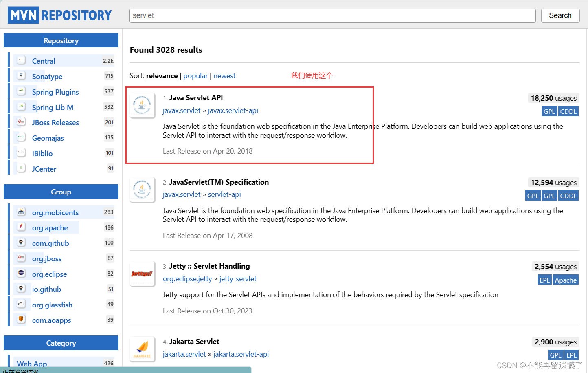Image resolution: width=588 pixels, height=373 pixels.
Task: Click the JBoss Releases icon
Action: point(21,121)
